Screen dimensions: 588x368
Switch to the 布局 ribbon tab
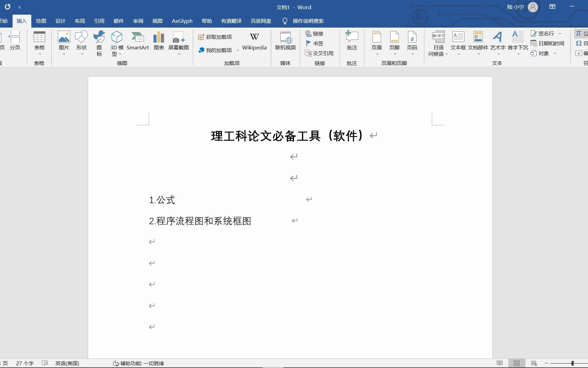click(x=80, y=21)
